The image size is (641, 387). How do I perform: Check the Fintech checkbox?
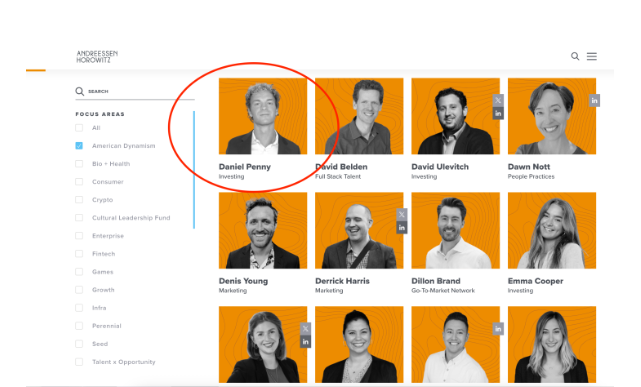click(79, 254)
